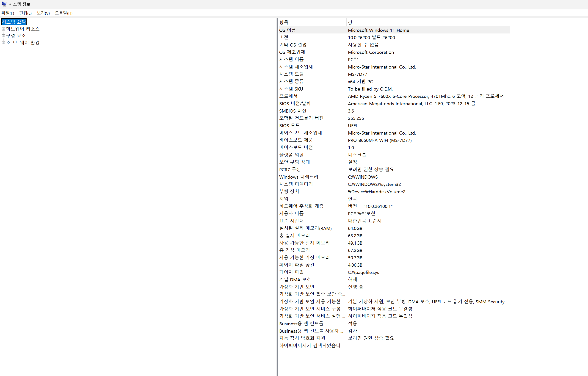The height and width of the screenshot is (376, 588).
Task: Click the x64 기반 PC value
Action: [360, 81]
